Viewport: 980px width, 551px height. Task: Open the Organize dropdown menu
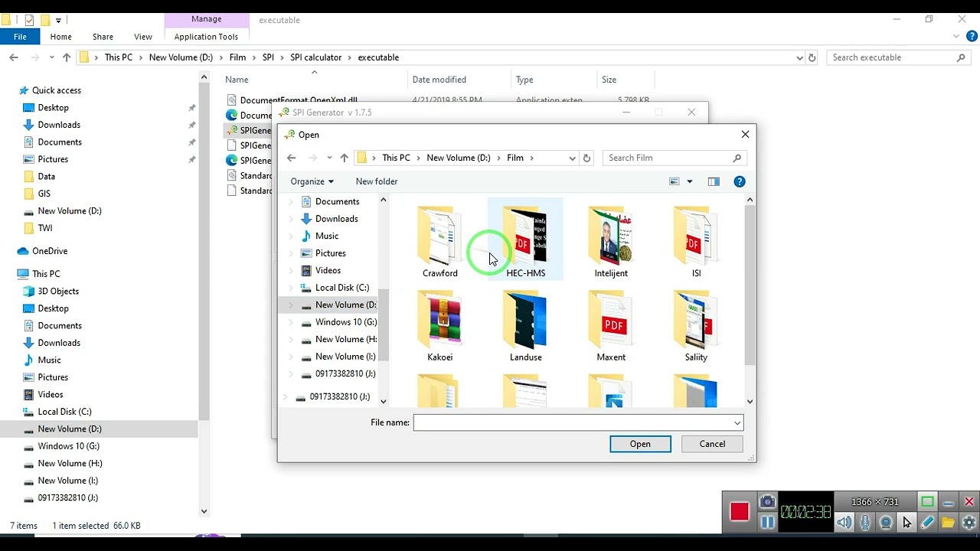click(x=312, y=181)
